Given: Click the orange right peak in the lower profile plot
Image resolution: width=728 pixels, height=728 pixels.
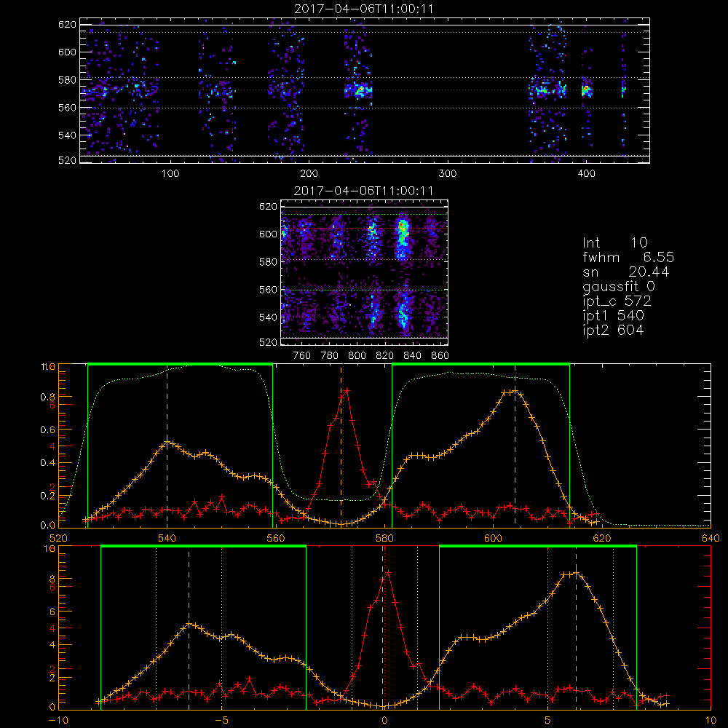Looking at the screenshot, I should click(576, 573).
